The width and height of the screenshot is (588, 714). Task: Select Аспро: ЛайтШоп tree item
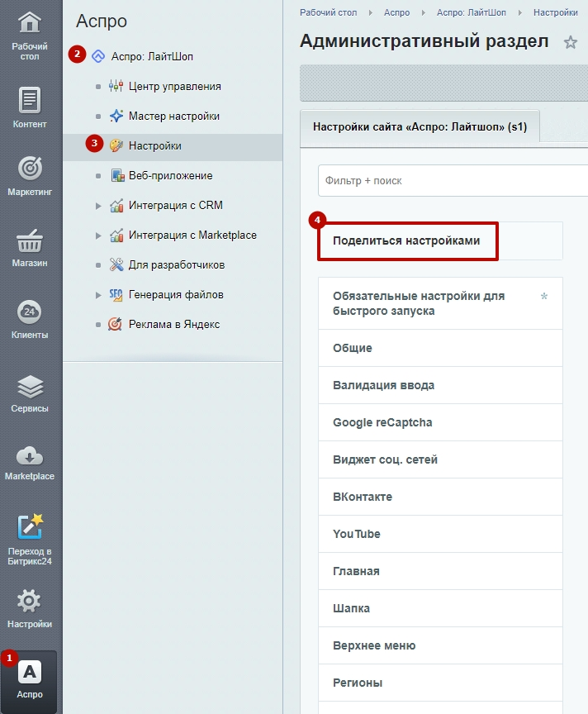click(153, 56)
